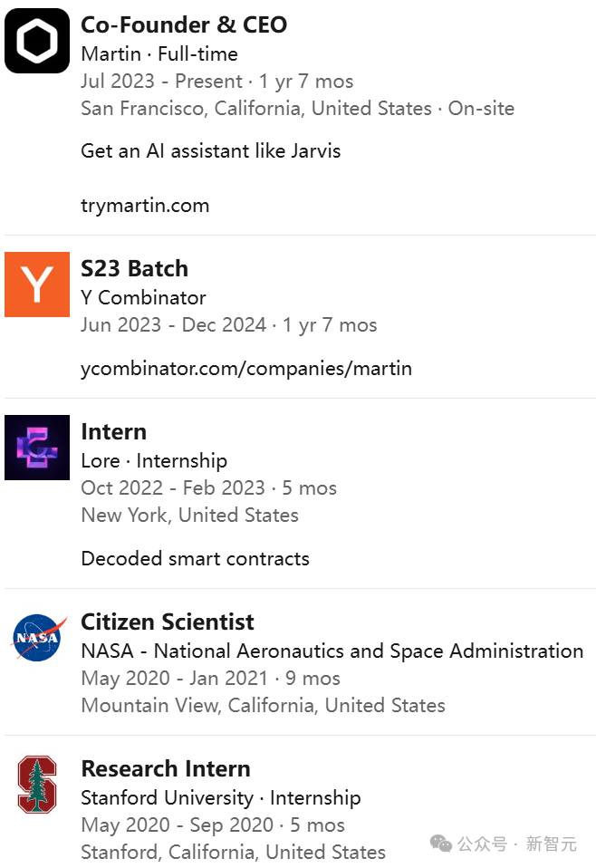Click the NASA logo icon

pos(39,637)
